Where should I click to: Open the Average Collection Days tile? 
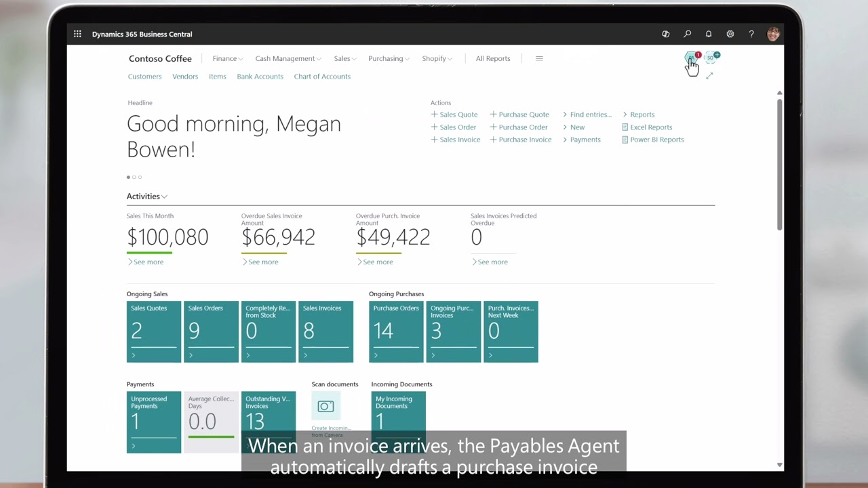[211, 422]
